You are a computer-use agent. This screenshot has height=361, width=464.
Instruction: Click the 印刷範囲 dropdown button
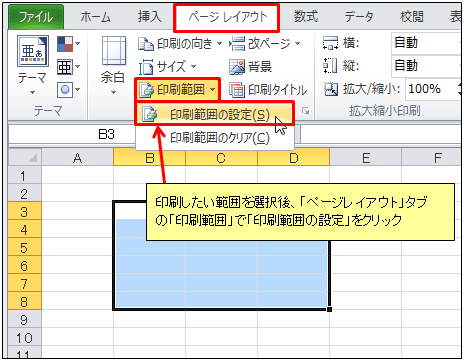177,89
